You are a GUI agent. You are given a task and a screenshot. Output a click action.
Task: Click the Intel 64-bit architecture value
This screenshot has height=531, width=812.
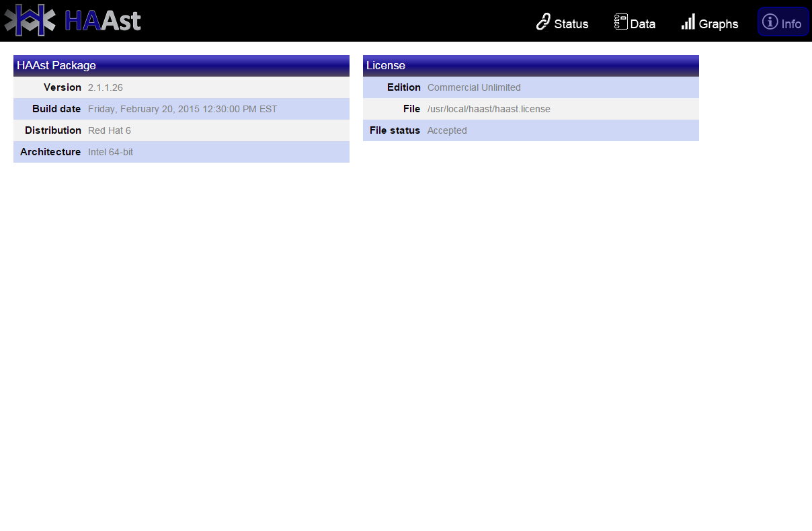click(x=110, y=152)
